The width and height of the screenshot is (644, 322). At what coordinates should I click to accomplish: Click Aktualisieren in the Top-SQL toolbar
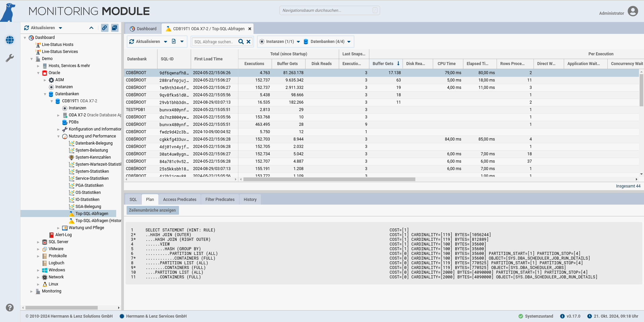pyautogui.click(x=145, y=42)
